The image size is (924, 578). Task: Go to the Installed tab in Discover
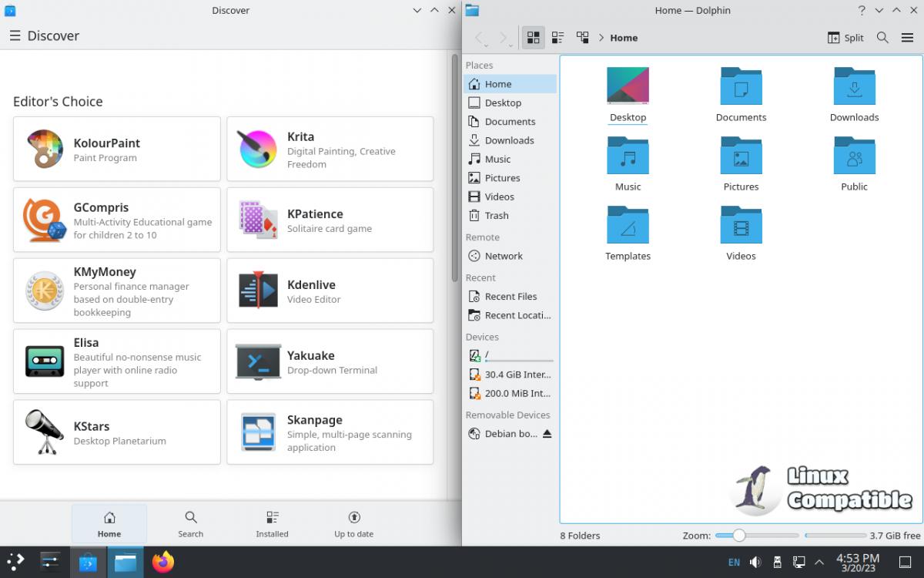(x=272, y=524)
